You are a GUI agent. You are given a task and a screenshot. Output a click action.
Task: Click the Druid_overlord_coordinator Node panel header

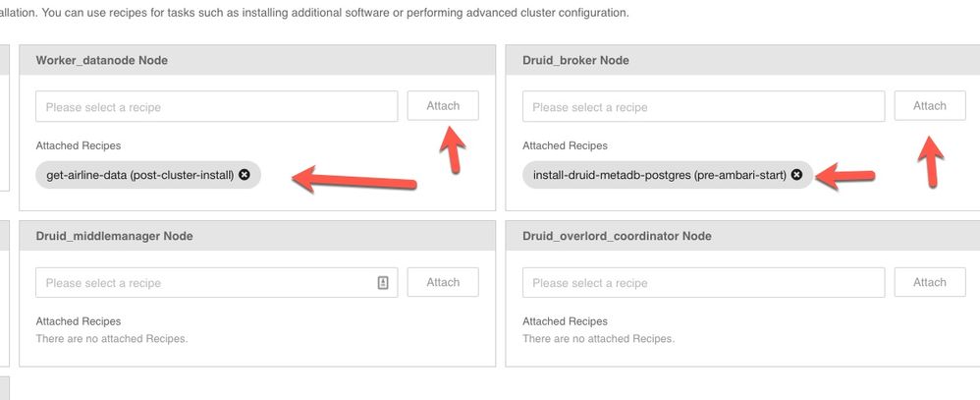742,236
